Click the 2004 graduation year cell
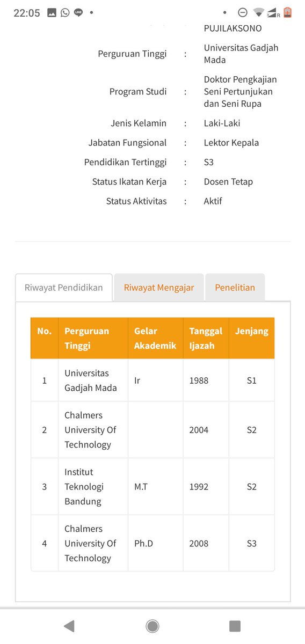Screen dimensions: 305x644 coord(206,430)
